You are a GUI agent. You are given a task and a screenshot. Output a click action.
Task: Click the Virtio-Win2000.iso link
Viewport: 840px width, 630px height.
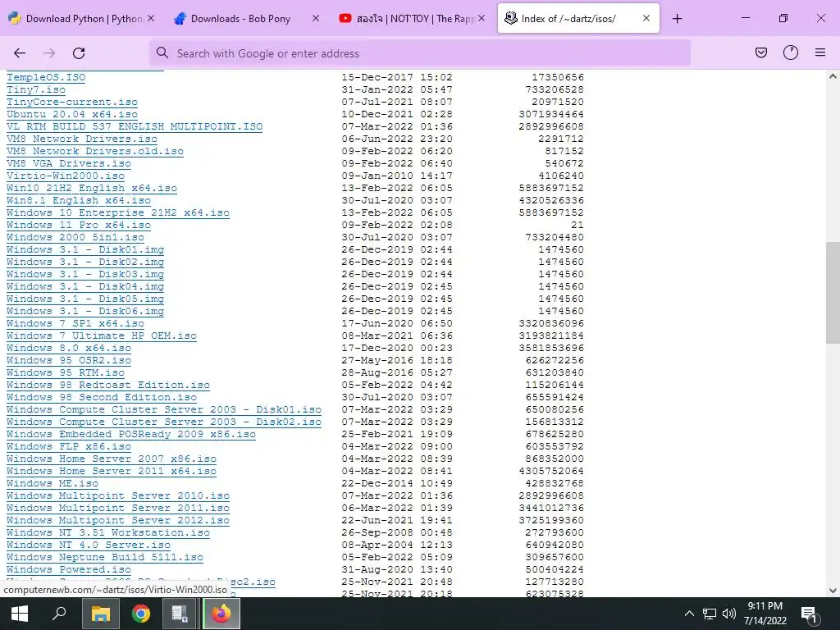pyautogui.click(x=66, y=176)
